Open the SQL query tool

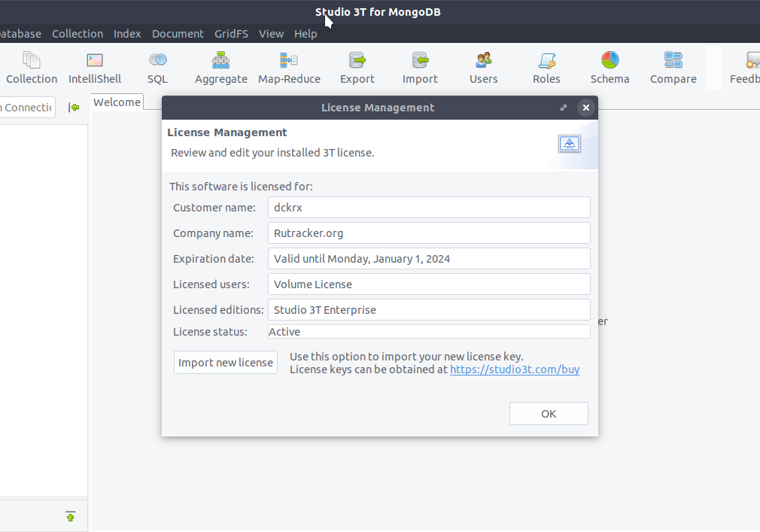click(x=157, y=68)
